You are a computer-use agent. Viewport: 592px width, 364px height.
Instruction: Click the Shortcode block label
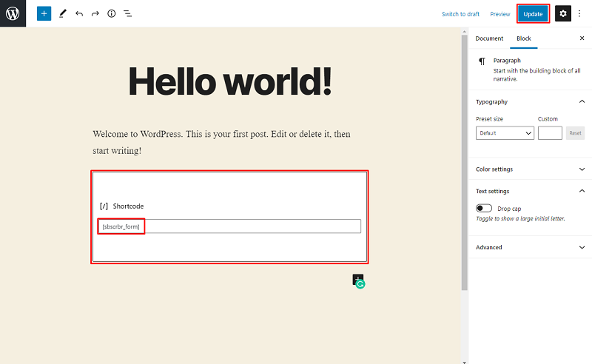click(128, 206)
